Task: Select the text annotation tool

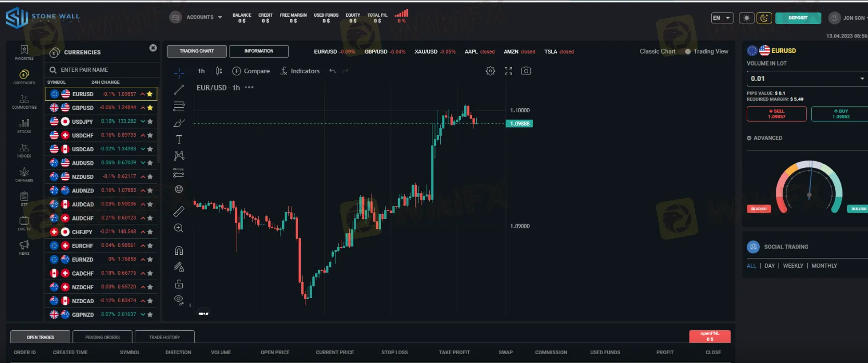Action: (179, 139)
